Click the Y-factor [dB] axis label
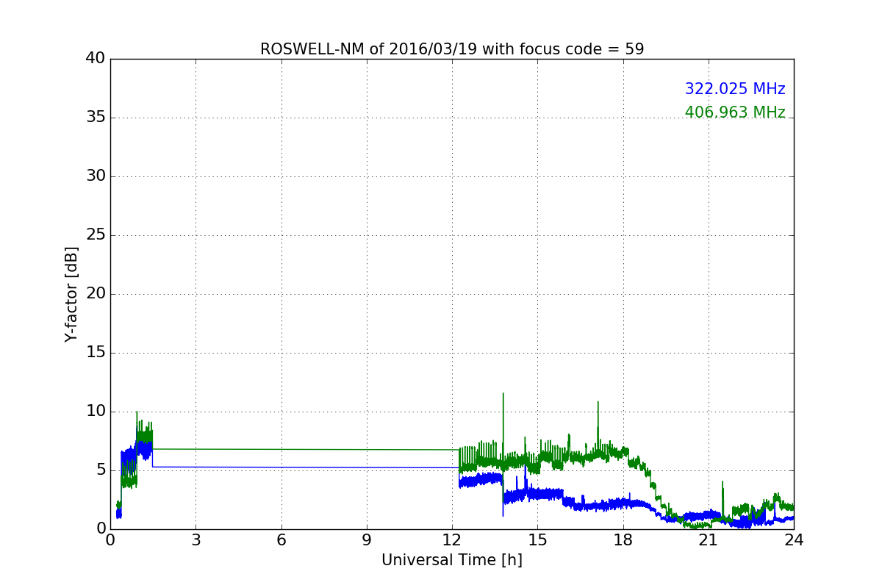882x588 pixels. coord(71,294)
